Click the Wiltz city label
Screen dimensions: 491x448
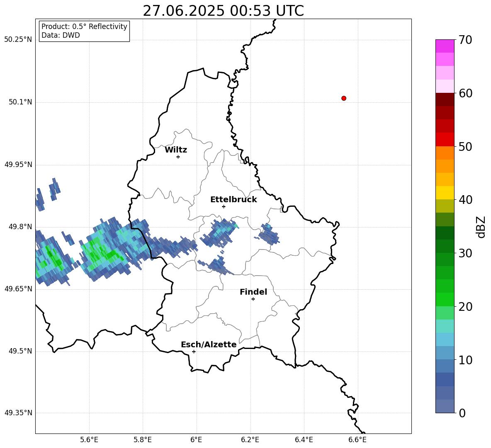[x=176, y=150]
